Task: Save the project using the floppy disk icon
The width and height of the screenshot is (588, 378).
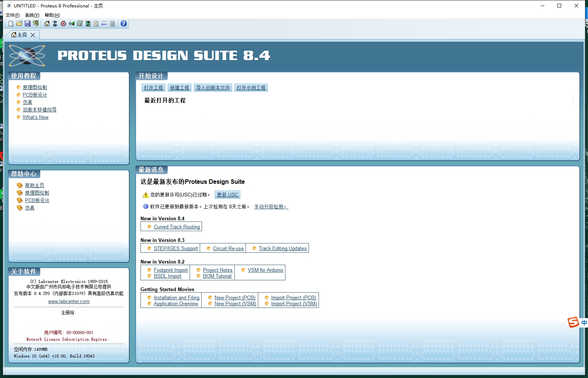Action: click(x=27, y=24)
